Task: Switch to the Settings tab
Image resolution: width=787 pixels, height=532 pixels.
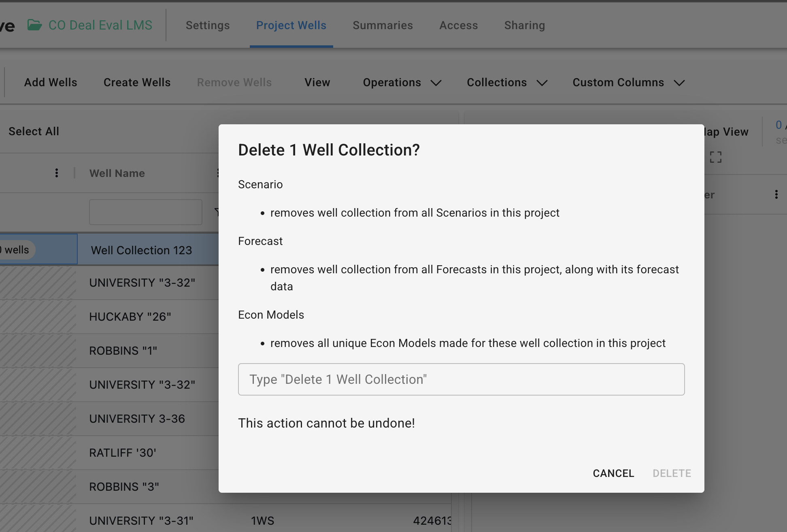Action: (x=208, y=26)
